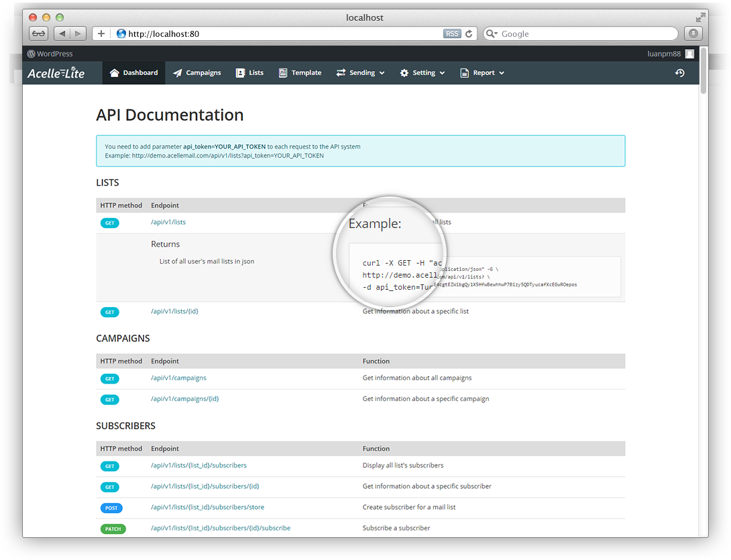Go back with the browser back arrow
The image size is (731, 560).
[x=62, y=34]
